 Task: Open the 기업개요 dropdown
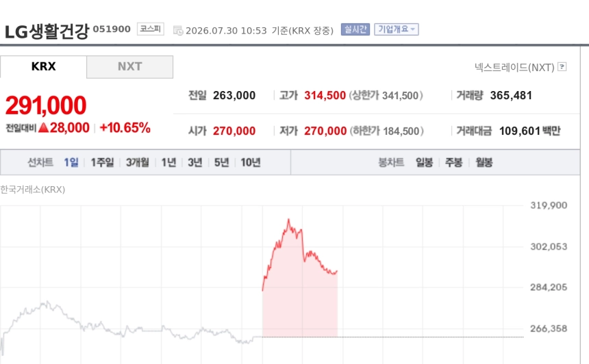click(x=397, y=29)
